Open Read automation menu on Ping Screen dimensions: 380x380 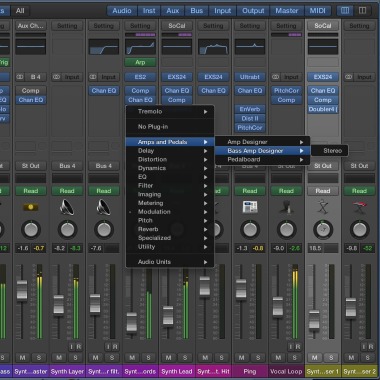click(250, 191)
